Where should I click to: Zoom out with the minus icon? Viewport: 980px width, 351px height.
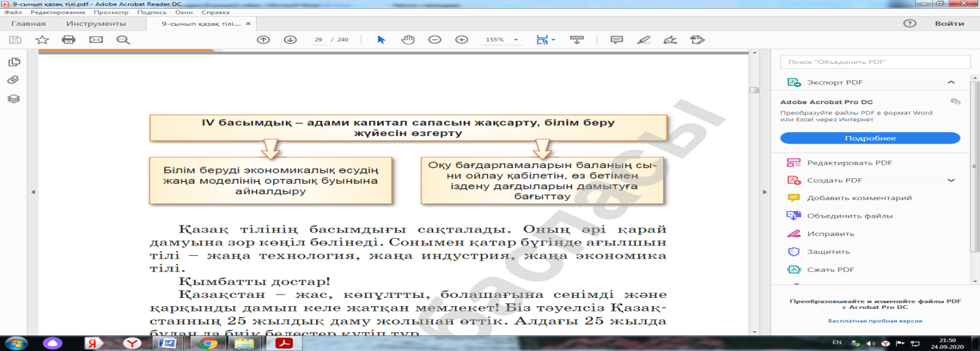(x=434, y=39)
